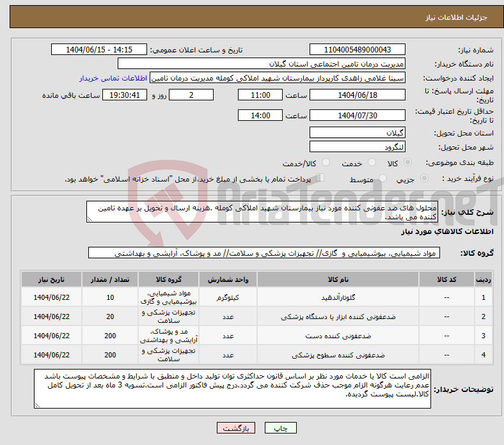This screenshot has height=445, width=504.
Task: Click the شماره نیاز number field
Action: [x=357, y=50]
